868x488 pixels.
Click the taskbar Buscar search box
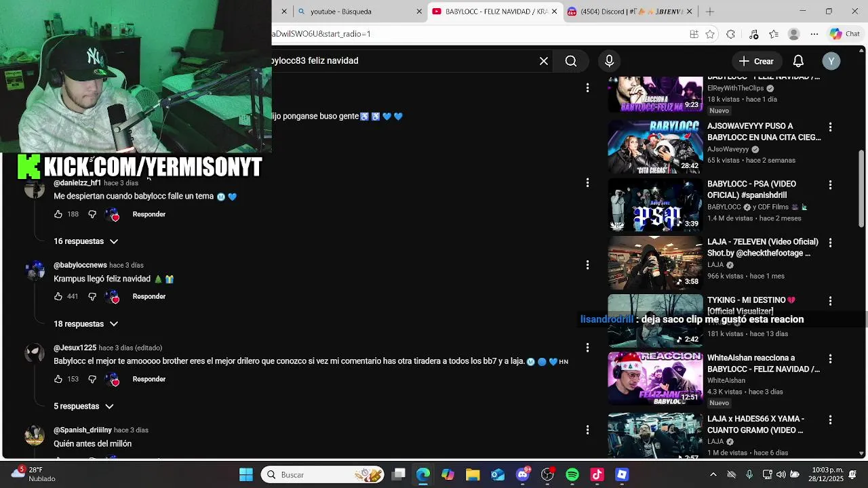click(323, 474)
